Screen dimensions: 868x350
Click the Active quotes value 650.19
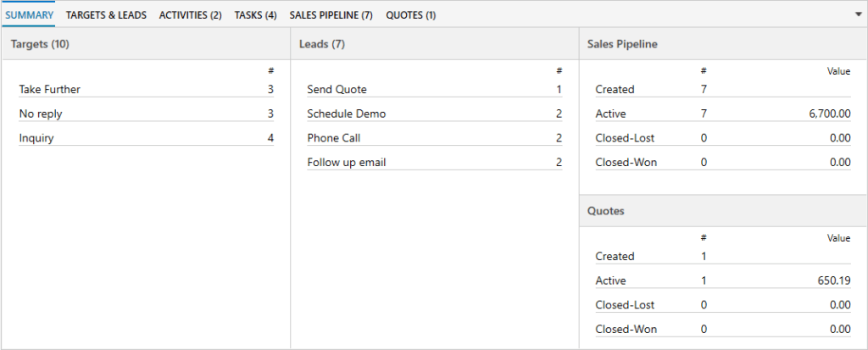[x=833, y=281]
